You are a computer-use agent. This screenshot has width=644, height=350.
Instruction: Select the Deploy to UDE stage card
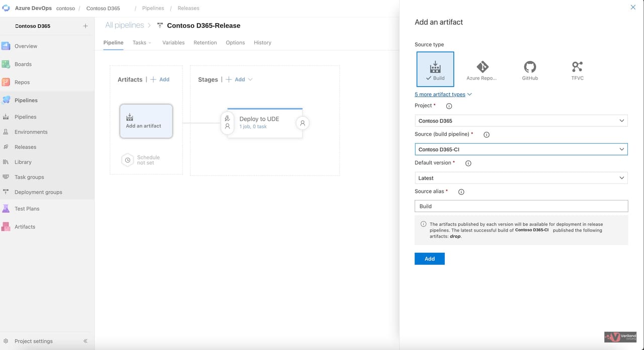click(265, 122)
